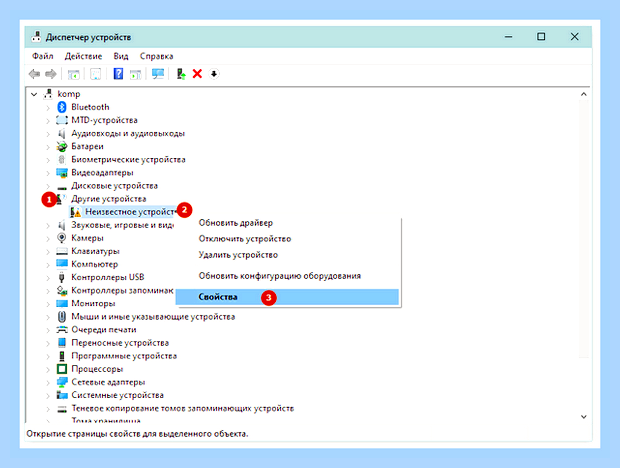The image size is (620, 468).
Task: Select the Другие устройства category label
Action: [x=109, y=199]
